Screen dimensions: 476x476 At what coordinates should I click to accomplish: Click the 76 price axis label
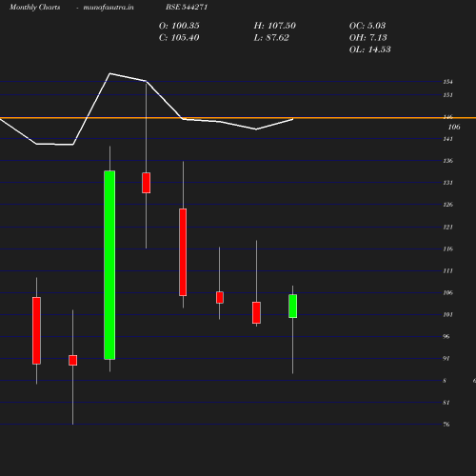point(446,425)
